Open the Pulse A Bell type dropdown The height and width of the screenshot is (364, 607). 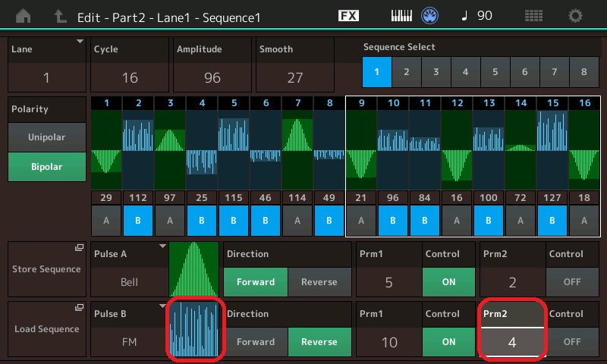(x=129, y=270)
